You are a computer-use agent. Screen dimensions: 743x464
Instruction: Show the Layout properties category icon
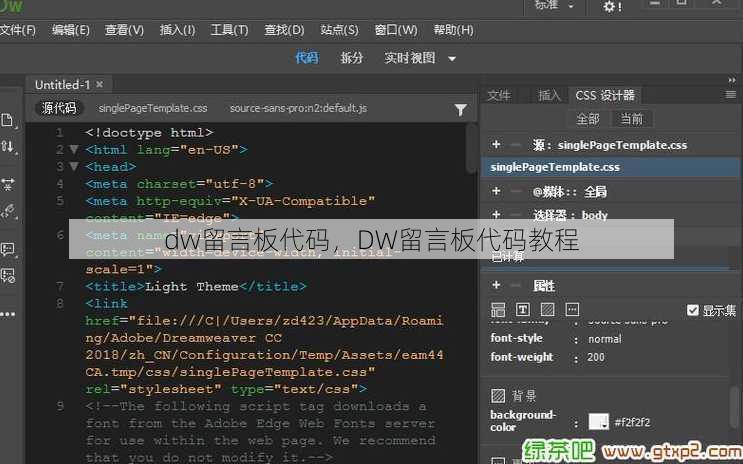tap(498, 310)
